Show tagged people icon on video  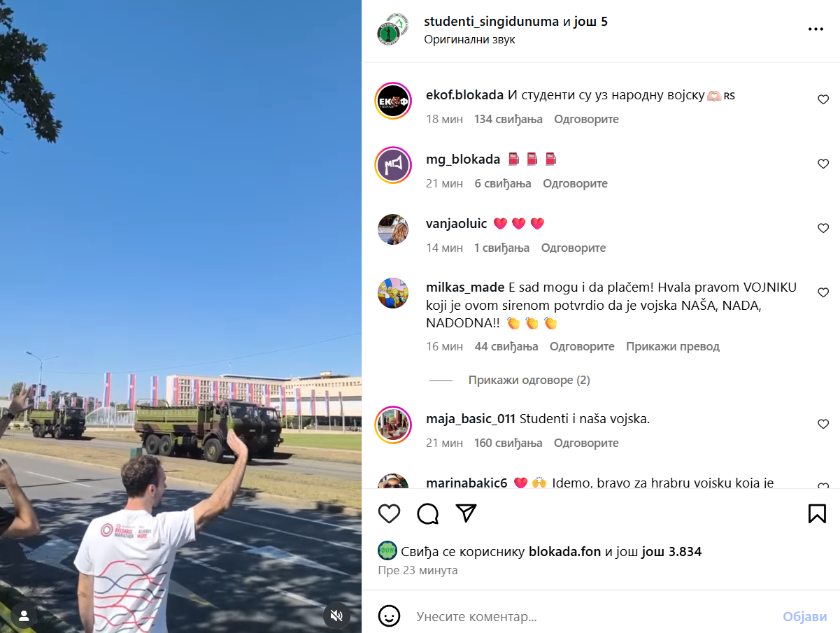(x=24, y=616)
